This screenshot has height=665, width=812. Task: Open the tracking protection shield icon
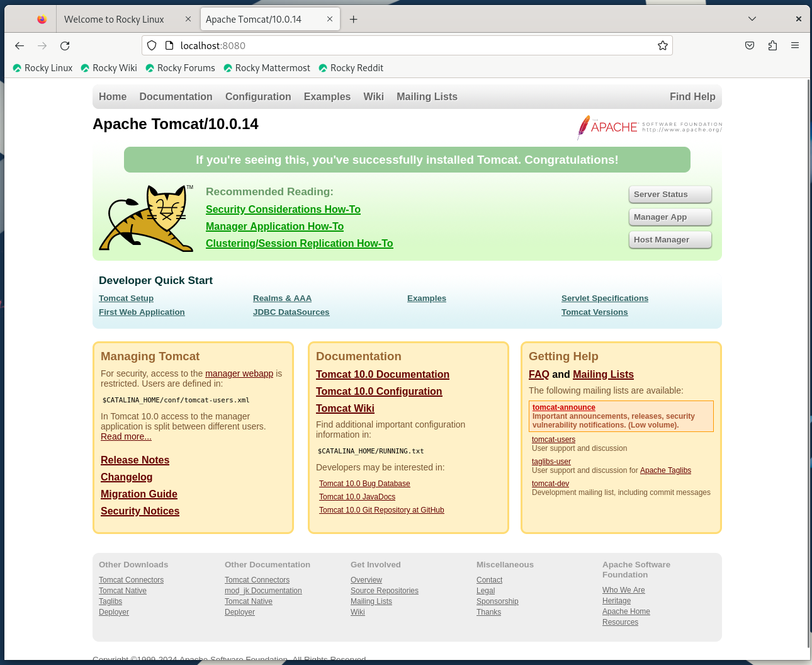pos(152,45)
